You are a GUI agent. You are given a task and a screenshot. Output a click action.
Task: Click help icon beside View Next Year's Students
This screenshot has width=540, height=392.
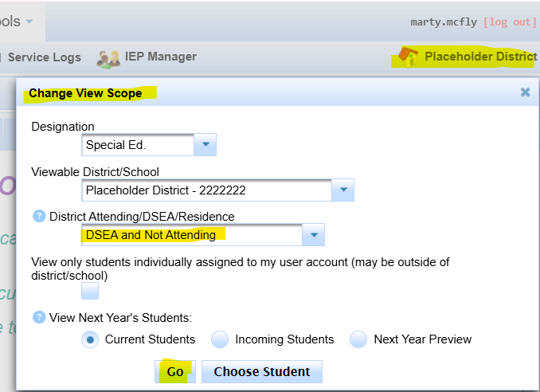[38, 317]
